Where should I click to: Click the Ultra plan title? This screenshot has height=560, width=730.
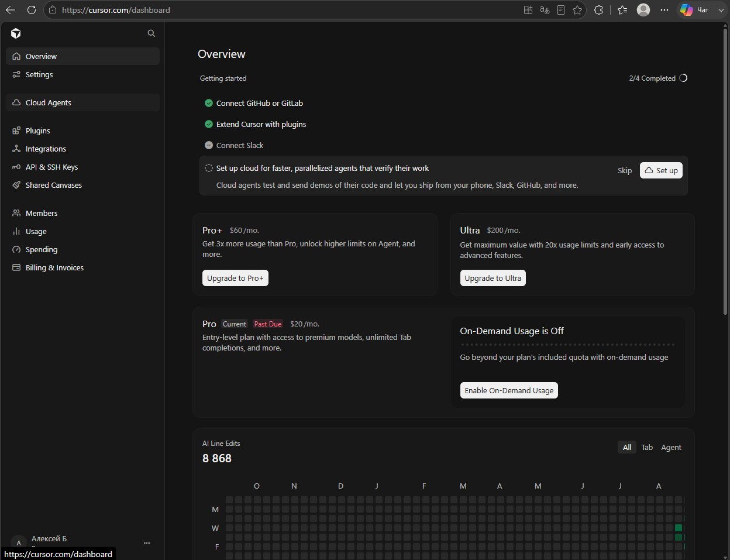click(470, 231)
